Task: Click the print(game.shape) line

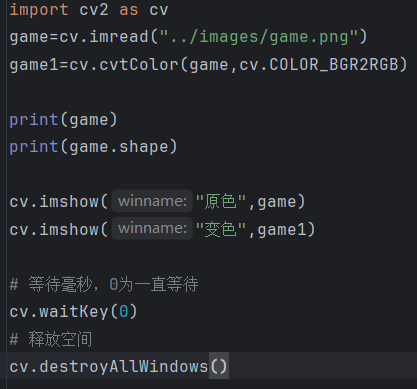Action: pos(93,147)
